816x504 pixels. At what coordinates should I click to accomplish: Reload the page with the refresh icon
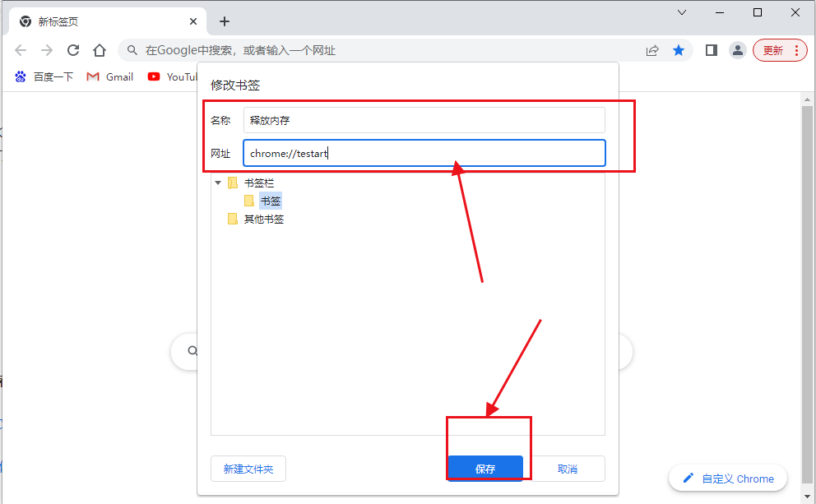click(73, 50)
